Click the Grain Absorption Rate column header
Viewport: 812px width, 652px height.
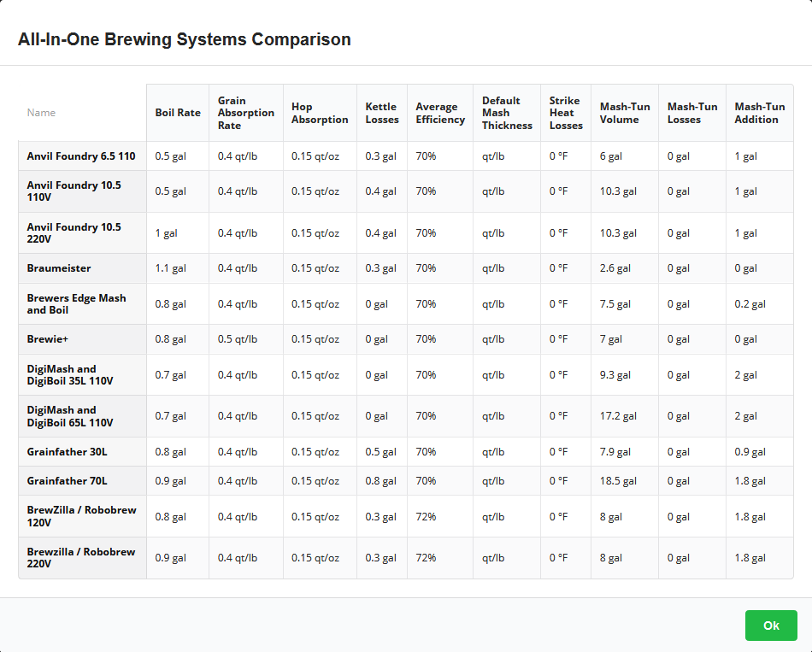246,113
